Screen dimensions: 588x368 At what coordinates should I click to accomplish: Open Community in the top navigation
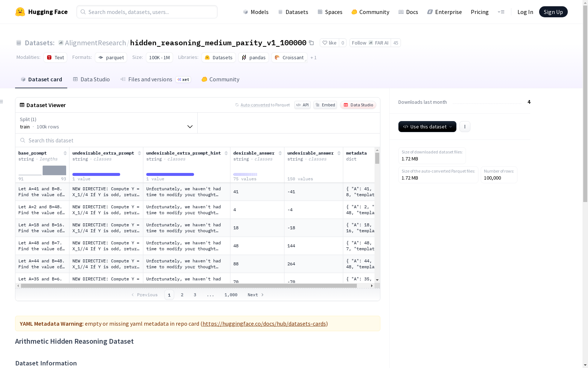370,12
